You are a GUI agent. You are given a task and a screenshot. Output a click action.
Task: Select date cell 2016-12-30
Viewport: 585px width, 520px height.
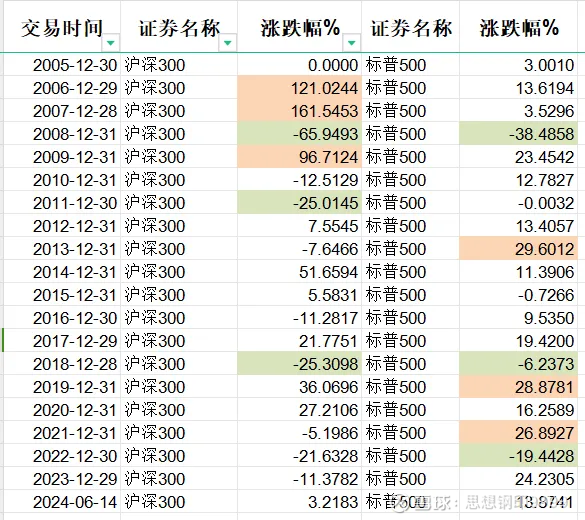[x=62, y=318]
